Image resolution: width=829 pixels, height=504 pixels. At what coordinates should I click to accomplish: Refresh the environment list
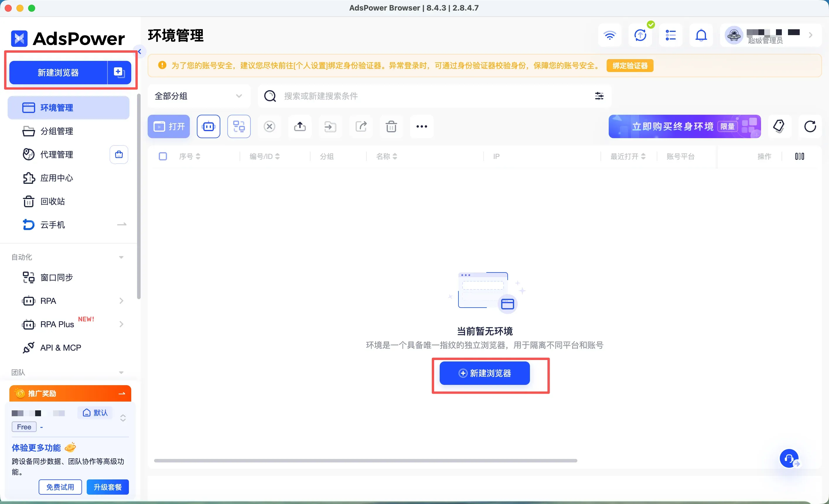click(810, 126)
